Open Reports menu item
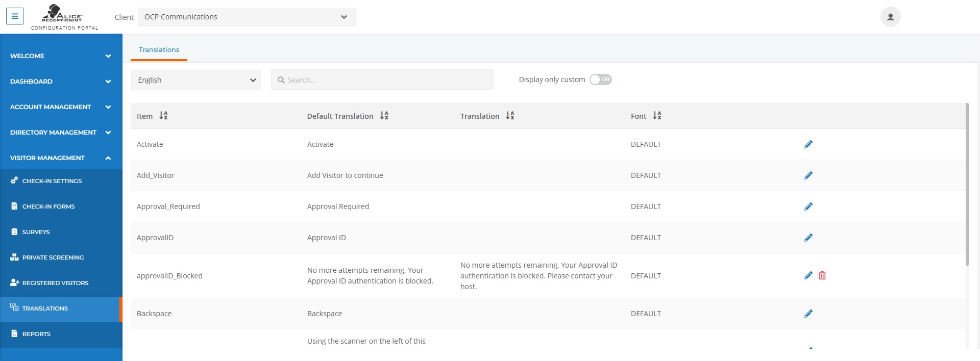This screenshot has height=361, width=980. 61,334
